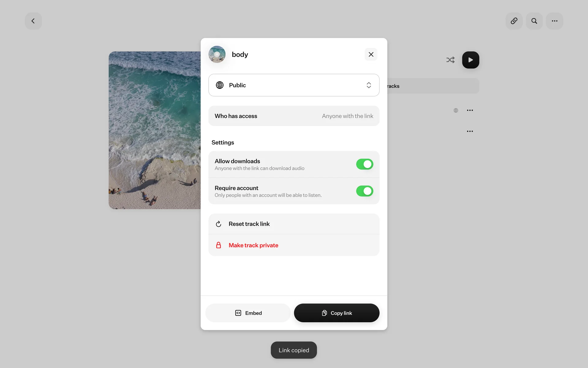
Task: Click the back arrow button
Action: tap(33, 21)
